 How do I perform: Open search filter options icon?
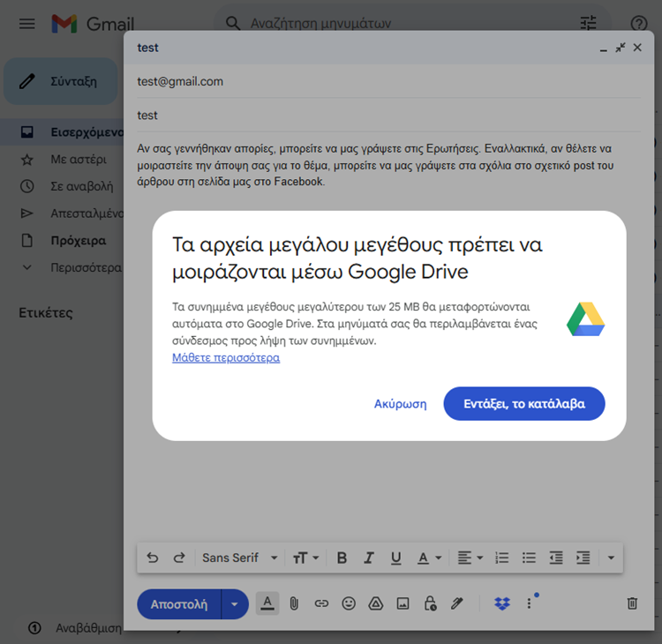588,23
